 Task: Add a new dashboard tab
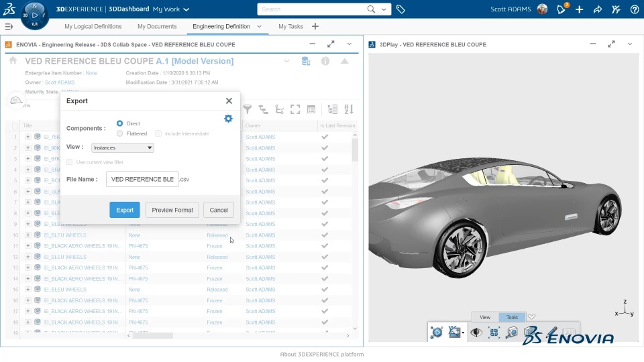point(315,26)
